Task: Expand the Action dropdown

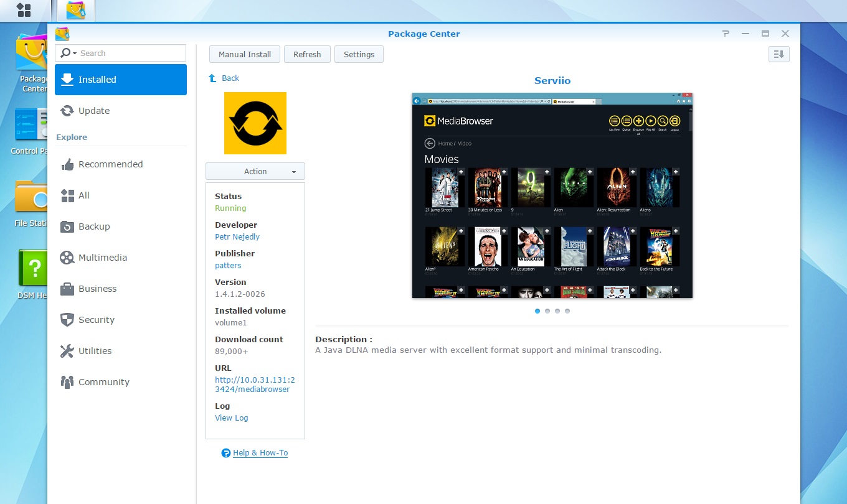Action: click(255, 171)
